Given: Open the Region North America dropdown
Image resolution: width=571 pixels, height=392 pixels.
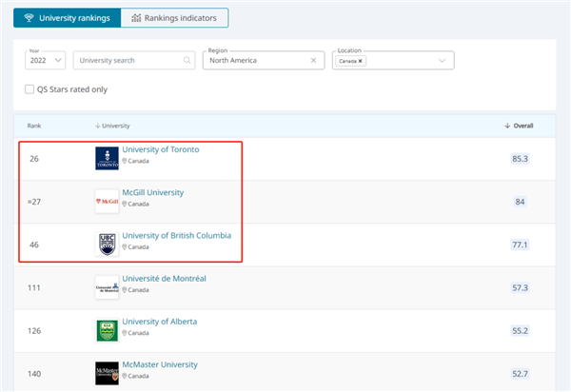Looking at the screenshot, I should click(x=264, y=60).
